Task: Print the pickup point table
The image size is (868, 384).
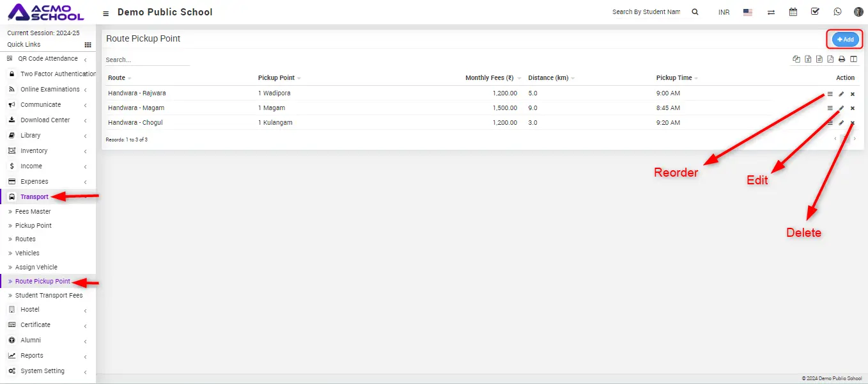Action: coord(842,60)
